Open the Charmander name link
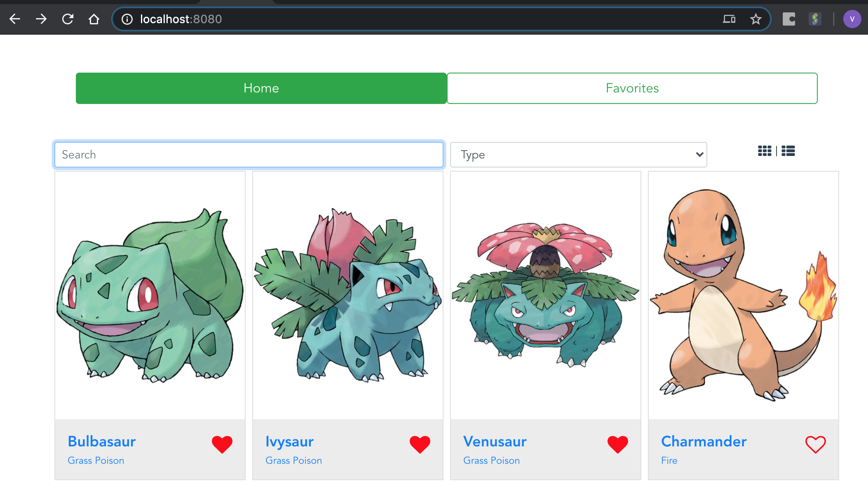The height and width of the screenshot is (486, 868). coord(704,441)
